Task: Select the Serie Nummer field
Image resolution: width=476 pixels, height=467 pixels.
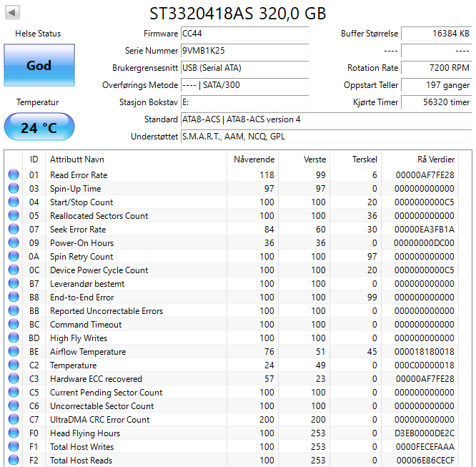Action: point(244,51)
